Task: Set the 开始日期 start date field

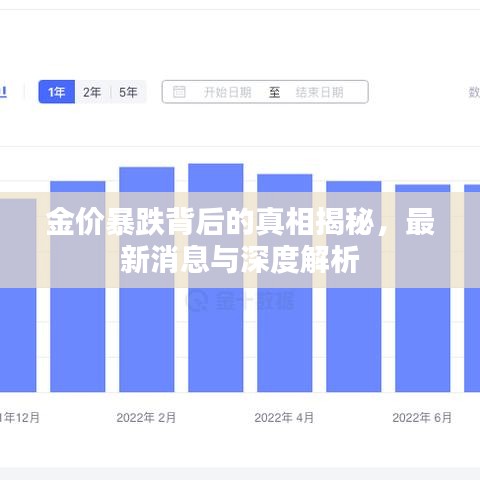Action: click(227, 92)
